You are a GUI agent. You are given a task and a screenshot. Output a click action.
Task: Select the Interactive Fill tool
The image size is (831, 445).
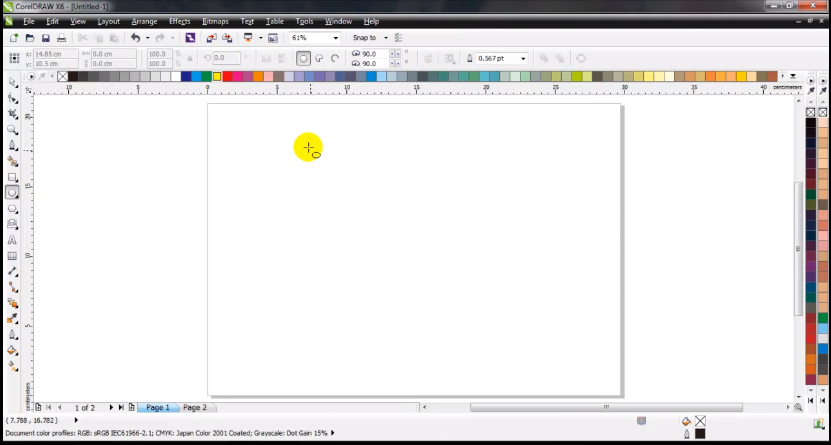(13, 366)
